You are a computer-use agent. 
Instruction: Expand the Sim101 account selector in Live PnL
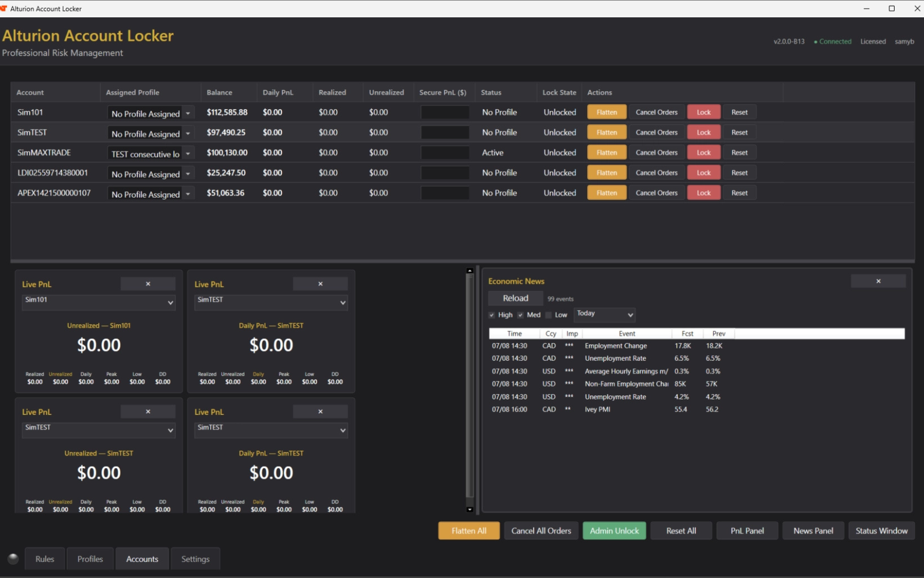(98, 302)
